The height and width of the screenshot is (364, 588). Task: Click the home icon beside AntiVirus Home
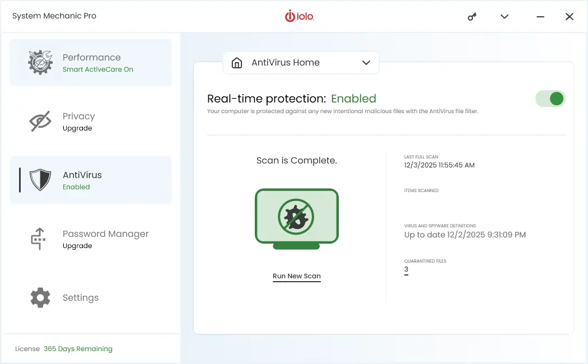[x=236, y=63]
